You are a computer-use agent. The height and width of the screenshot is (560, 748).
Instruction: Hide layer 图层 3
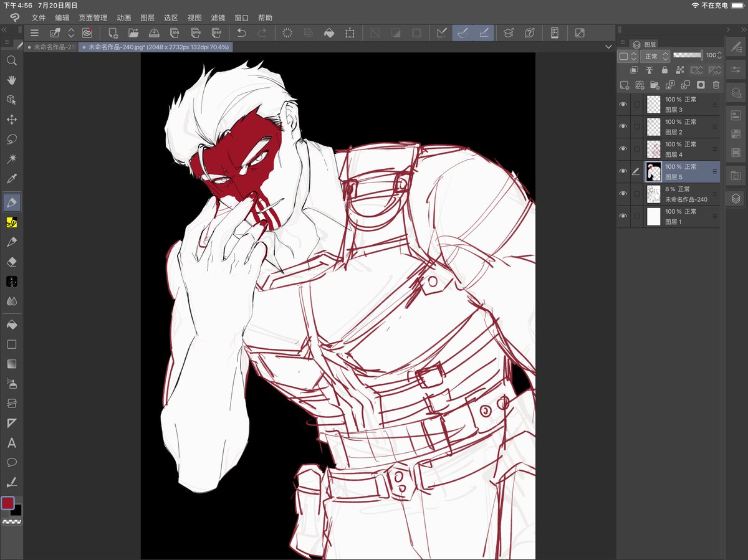coord(623,105)
